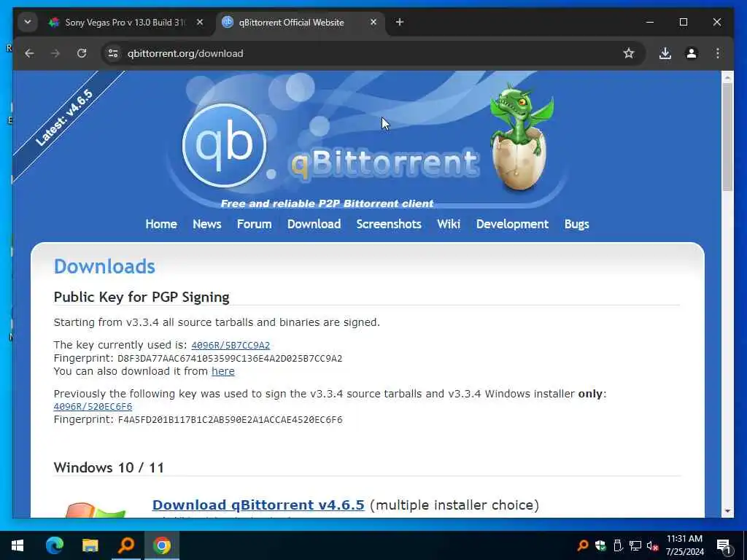Close the Sony Vegas Pro tab
The image size is (747, 560).
(x=200, y=22)
